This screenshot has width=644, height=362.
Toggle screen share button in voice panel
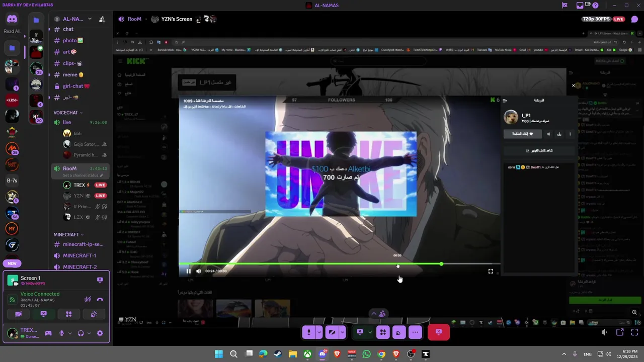44,314
